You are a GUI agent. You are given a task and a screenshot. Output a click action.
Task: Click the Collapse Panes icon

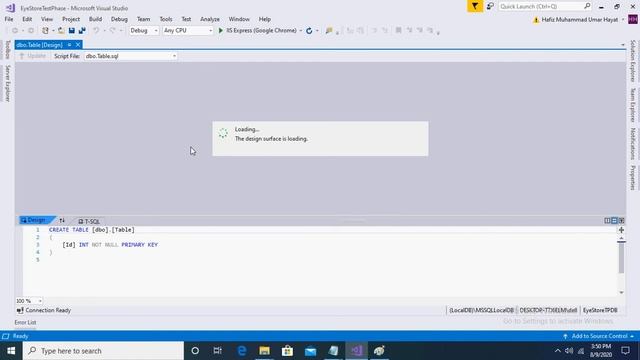click(621, 220)
